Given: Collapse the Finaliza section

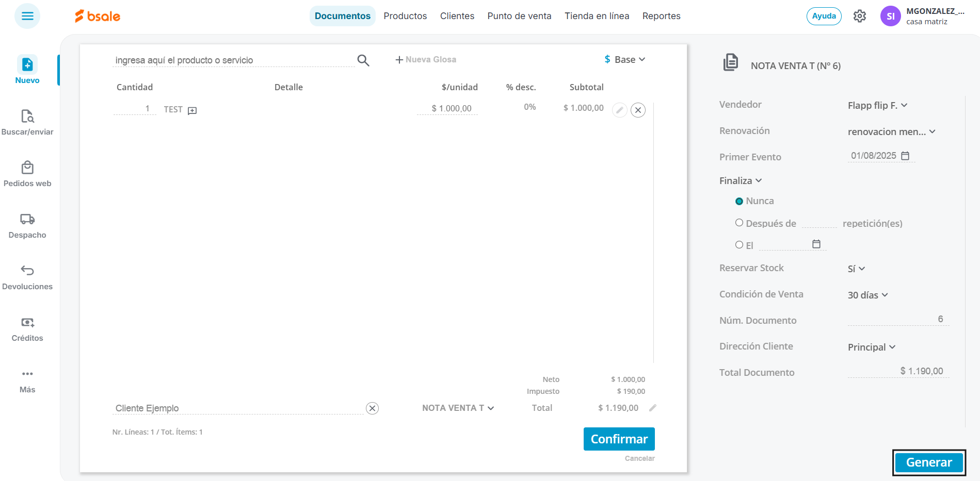Looking at the screenshot, I should click(x=741, y=180).
